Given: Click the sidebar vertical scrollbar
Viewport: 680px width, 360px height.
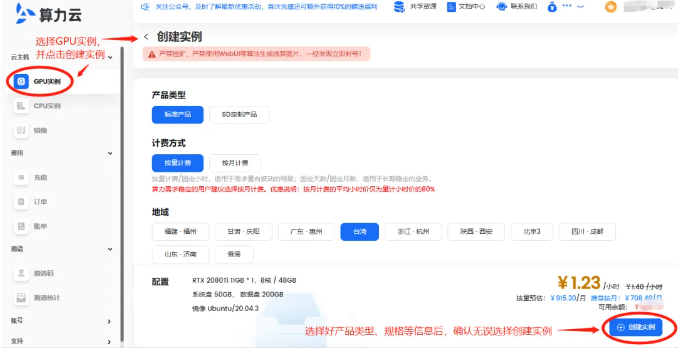Looking at the screenshot, I should point(122,194).
